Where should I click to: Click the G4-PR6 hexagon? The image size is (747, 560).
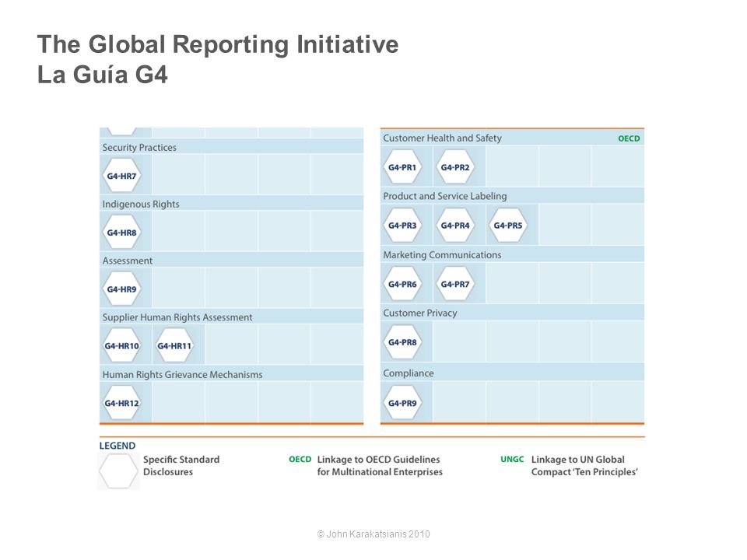click(x=402, y=284)
